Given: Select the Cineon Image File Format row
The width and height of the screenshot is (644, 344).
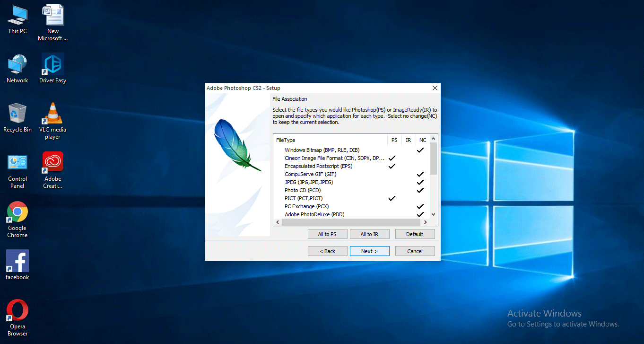Looking at the screenshot, I should [351, 158].
